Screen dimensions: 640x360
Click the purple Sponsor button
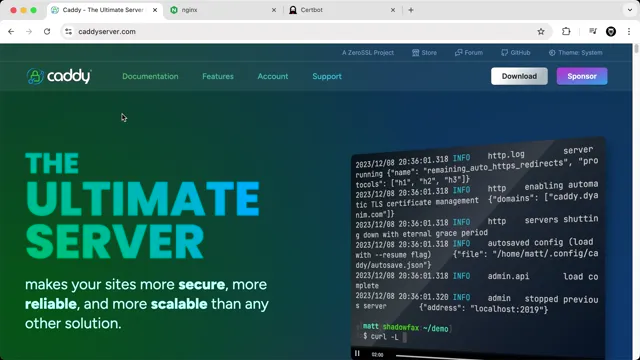[582, 76]
